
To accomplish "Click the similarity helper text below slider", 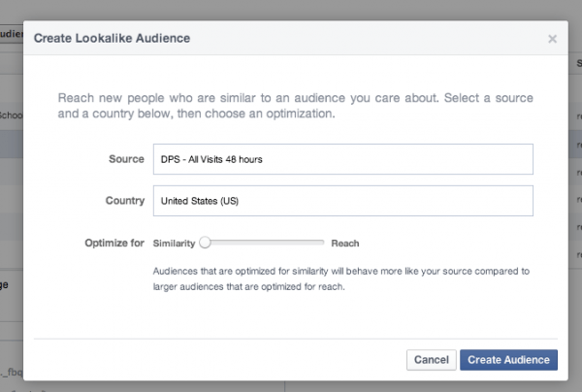I will click(341, 278).
